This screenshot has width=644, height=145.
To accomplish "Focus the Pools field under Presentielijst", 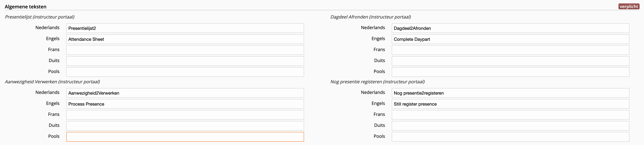I will 185,72.
